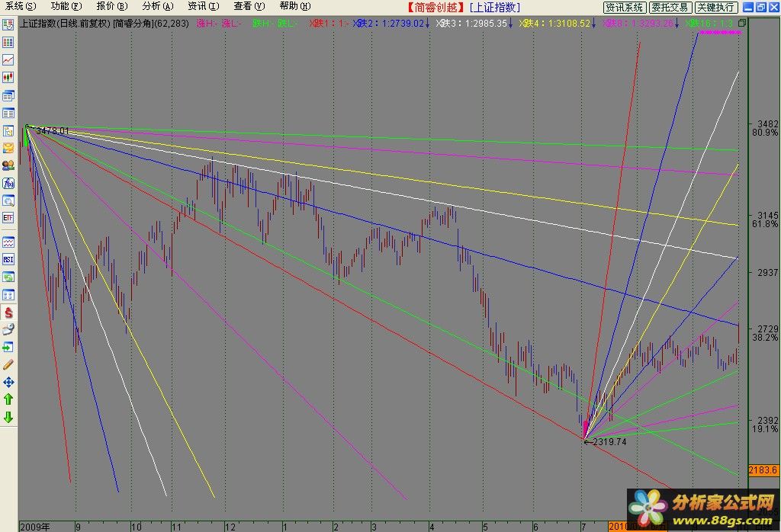The image size is (781, 532).
Task: Open the 帮助(H) menu
Action: [295, 6]
